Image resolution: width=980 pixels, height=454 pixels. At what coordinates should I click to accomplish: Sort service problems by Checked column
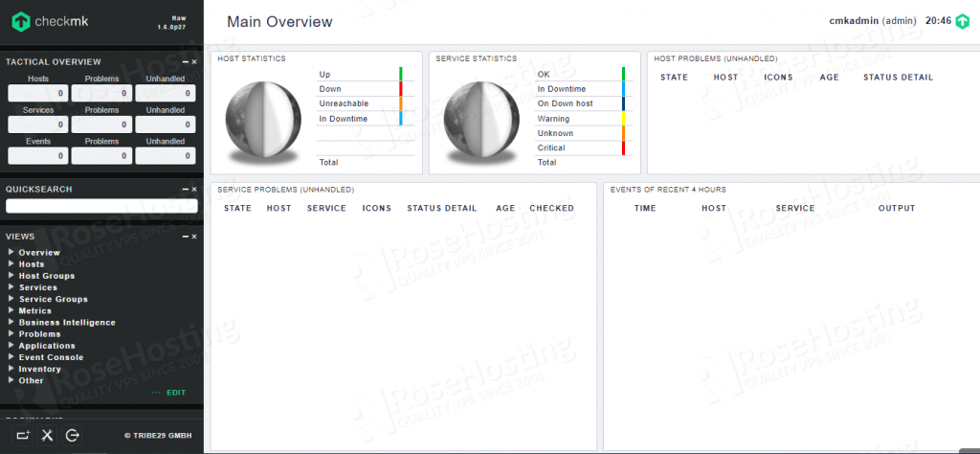click(x=551, y=208)
